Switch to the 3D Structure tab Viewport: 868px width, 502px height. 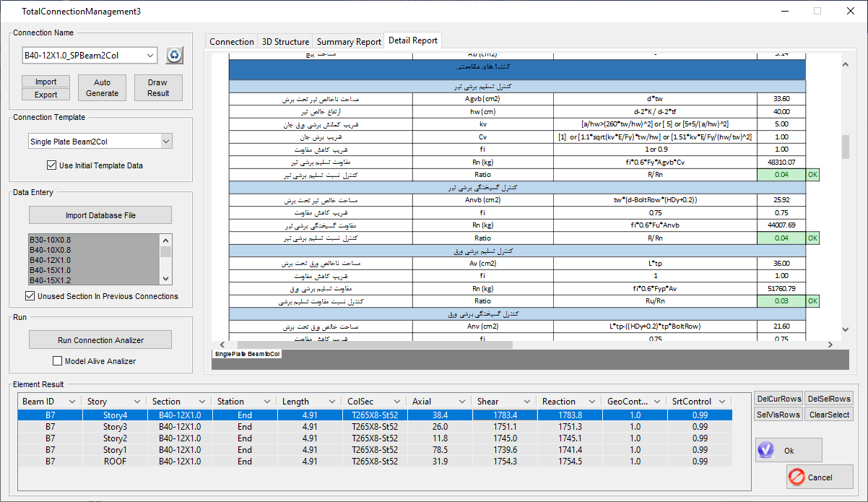[285, 42]
